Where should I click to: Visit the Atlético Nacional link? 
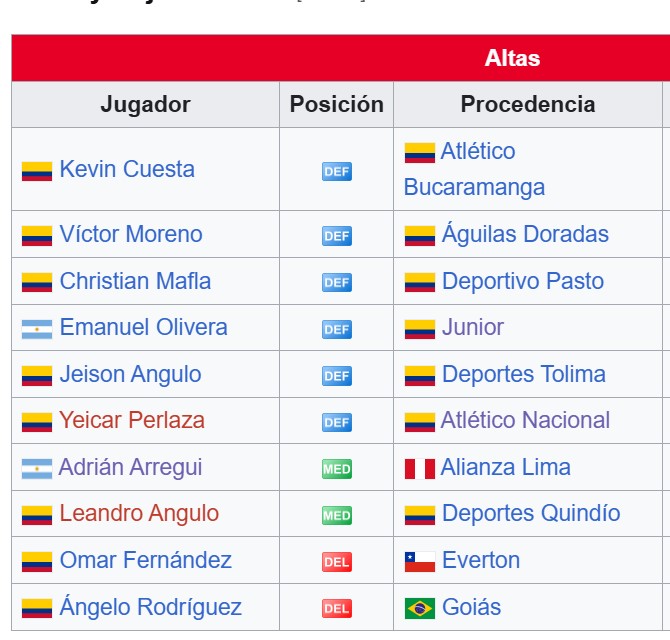[525, 420]
